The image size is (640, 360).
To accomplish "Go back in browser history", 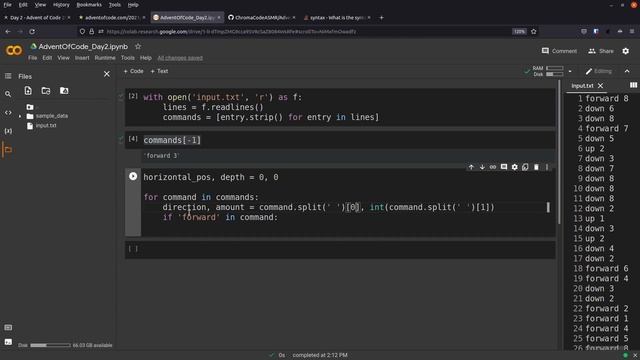I will click(x=8, y=31).
